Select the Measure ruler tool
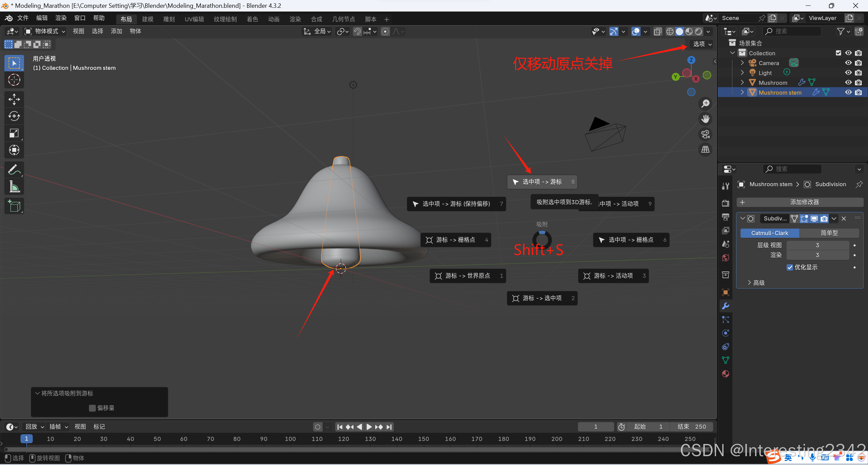 (x=14, y=187)
